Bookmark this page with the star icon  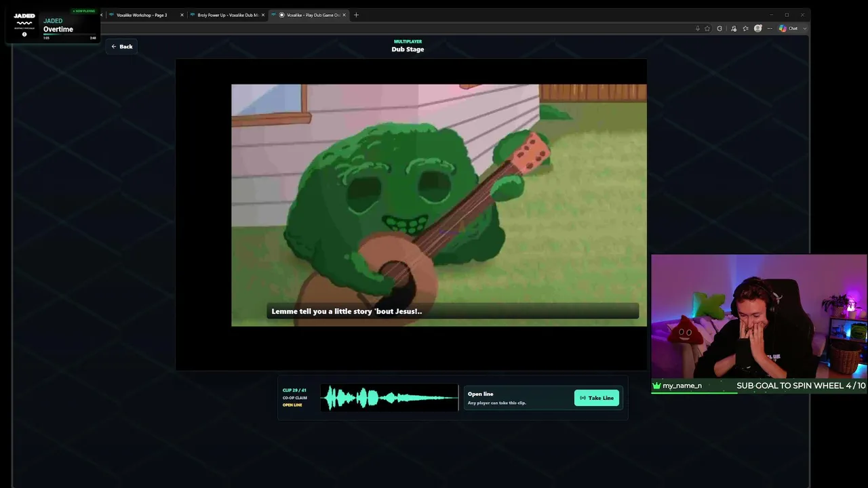pyautogui.click(x=707, y=28)
